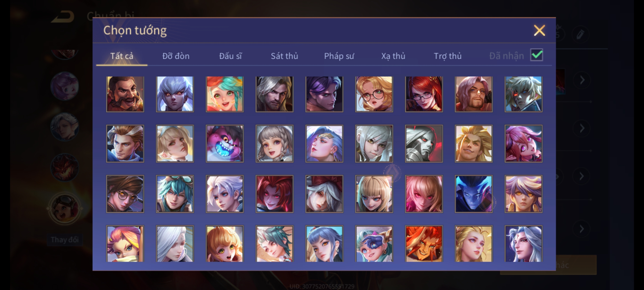Screen dimensions: 644x290
Task: Switch to the Sát thủ tab
Action: click(284, 56)
